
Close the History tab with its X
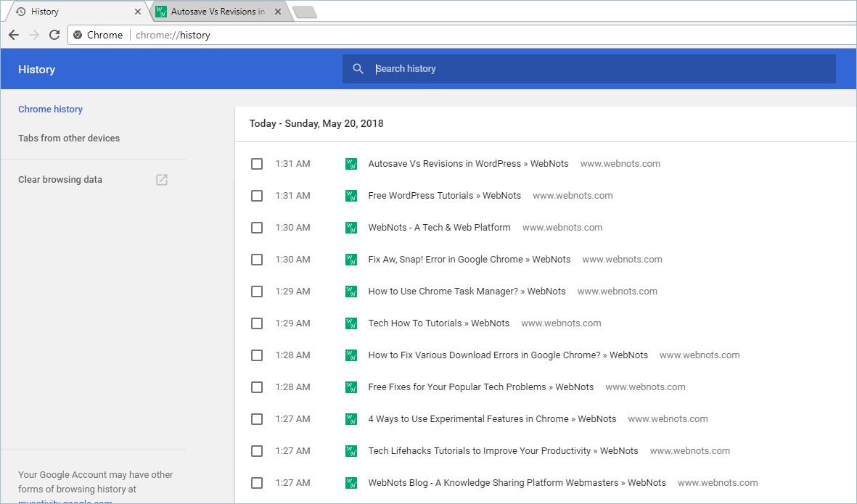(x=138, y=12)
